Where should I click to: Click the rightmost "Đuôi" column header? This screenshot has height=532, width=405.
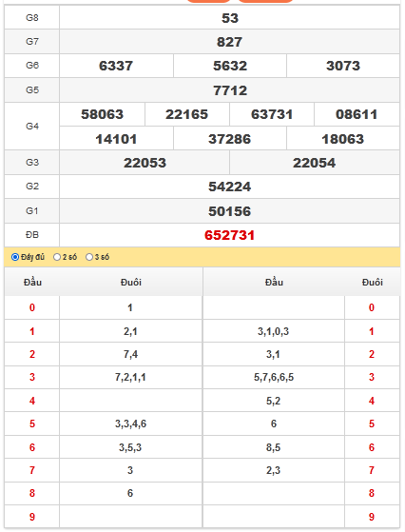372,283
